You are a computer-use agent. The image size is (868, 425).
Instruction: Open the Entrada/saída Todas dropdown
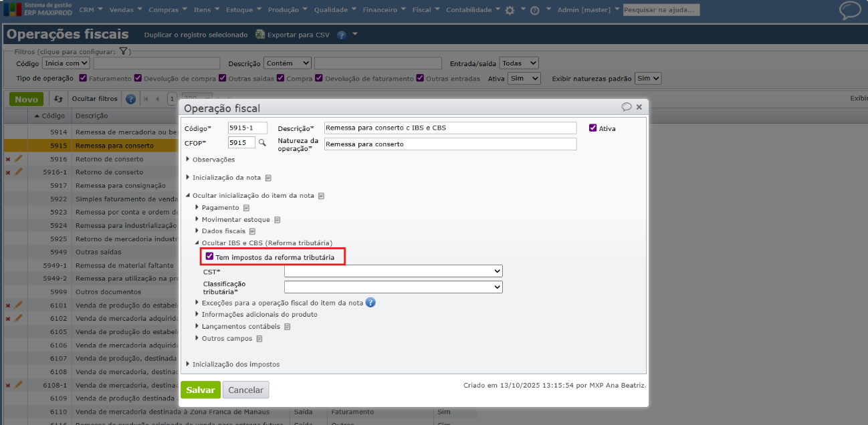[519, 63]
